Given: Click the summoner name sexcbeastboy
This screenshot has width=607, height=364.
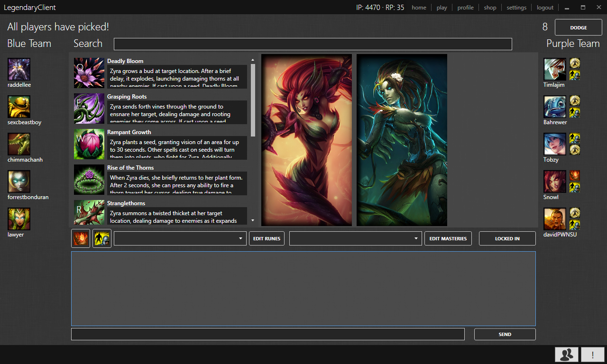Looking at the screenshot, I should click(24, 122).
